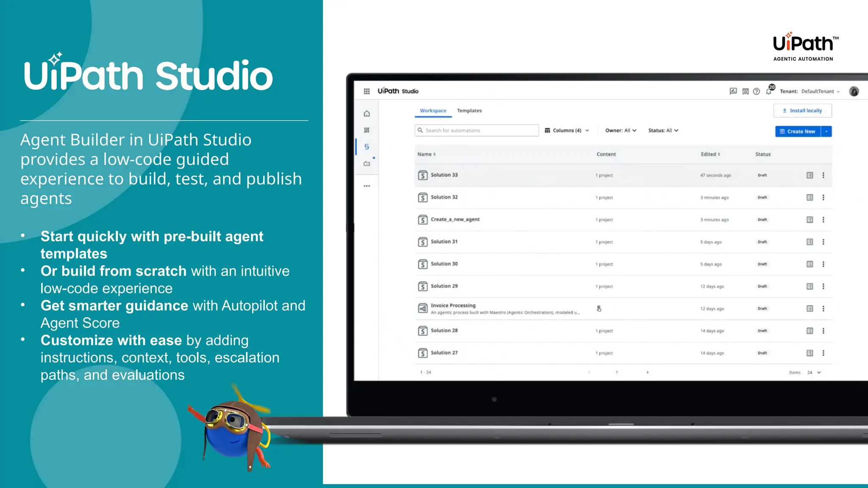Open details panel icon for Solution 30
The width and height of the screenshot is (868, 488).
pos(810,264)
